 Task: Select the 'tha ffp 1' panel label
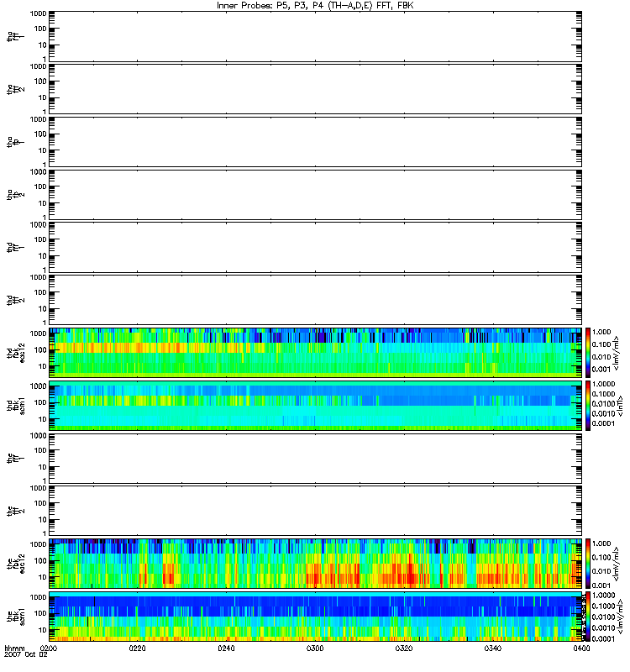16,142
